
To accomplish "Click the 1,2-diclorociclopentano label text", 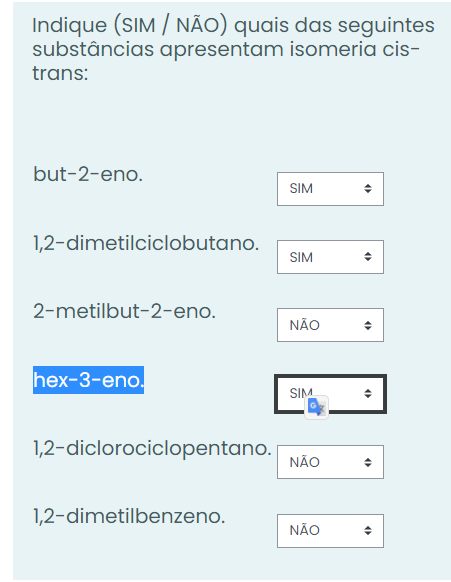I will 152,449.
